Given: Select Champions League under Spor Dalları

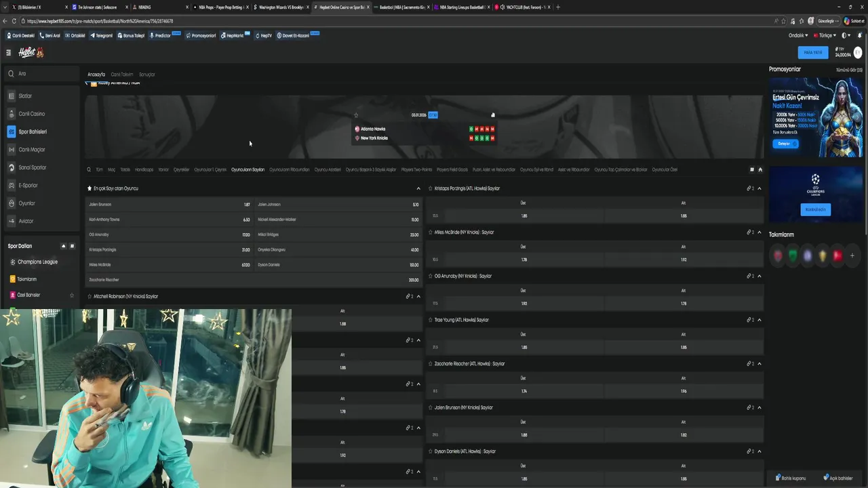Looking at the screenshot, I should click(37, 262).
